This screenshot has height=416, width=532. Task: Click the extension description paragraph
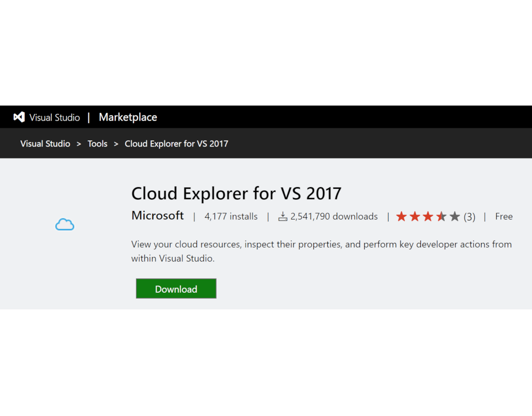point(321,251)
